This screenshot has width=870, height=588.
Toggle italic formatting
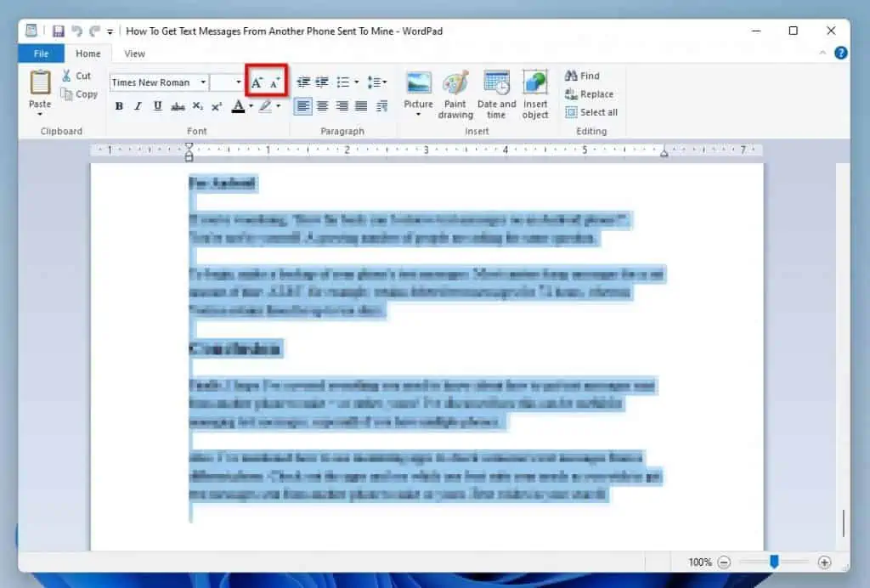tap(138, 106)
